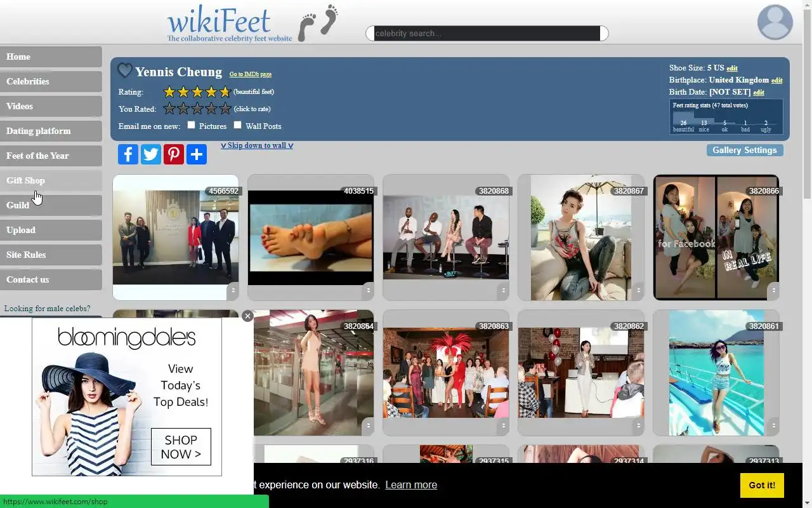Viewport: 812px width, 508px height.
Task: Open the Contact us menu item
Action: [x=51, y=279]
